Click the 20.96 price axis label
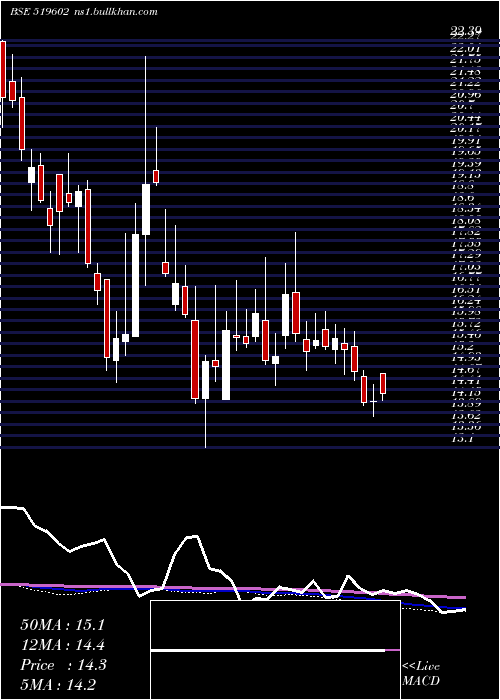The height and width of the screenshot is (700, 500). click(465, 95)
